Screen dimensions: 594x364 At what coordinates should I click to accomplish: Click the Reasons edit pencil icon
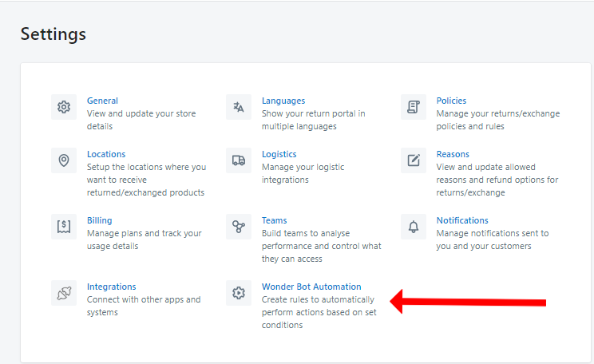point(414,160)
